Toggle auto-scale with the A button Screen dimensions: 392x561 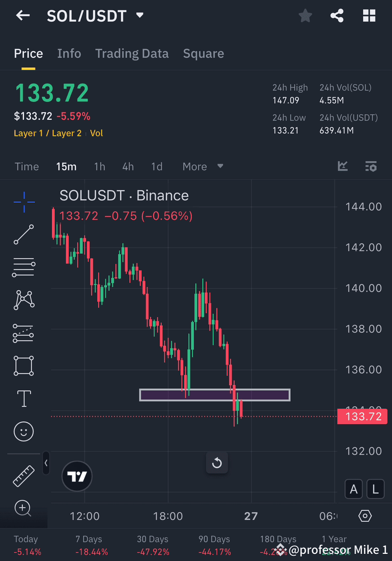354,489
